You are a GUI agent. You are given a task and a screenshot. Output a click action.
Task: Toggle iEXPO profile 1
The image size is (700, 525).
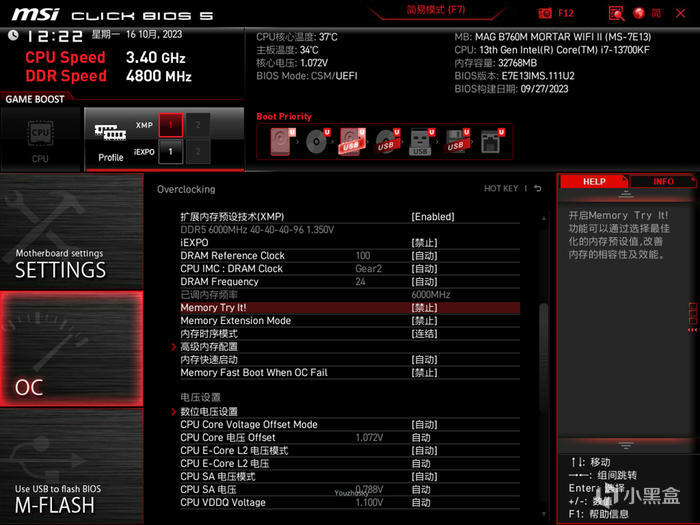point(171,152)
